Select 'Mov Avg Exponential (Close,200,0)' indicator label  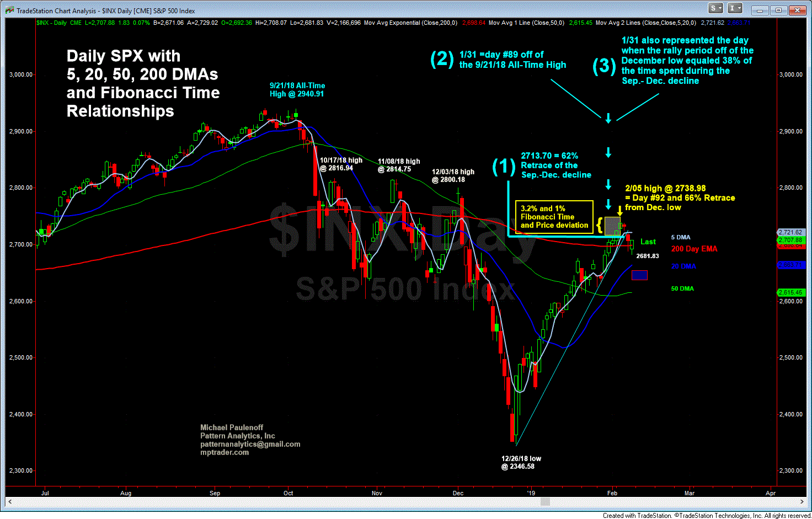(412, 23)
